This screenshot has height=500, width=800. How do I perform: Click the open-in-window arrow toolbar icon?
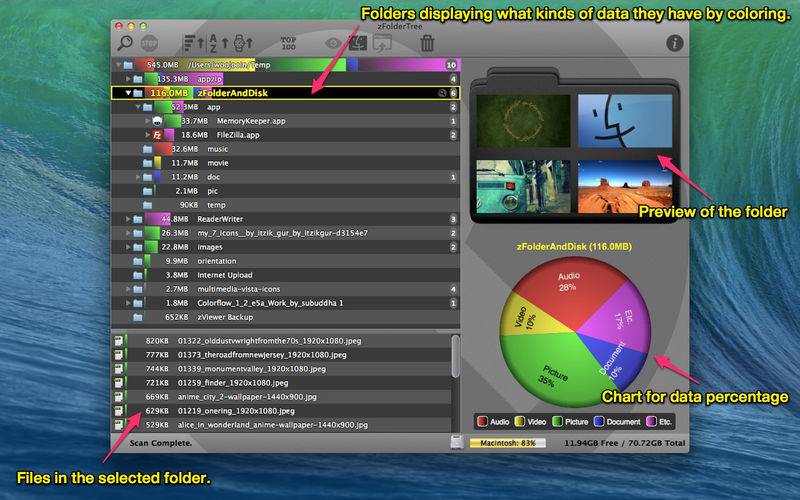pyautogui.click(x=382, y=43)
